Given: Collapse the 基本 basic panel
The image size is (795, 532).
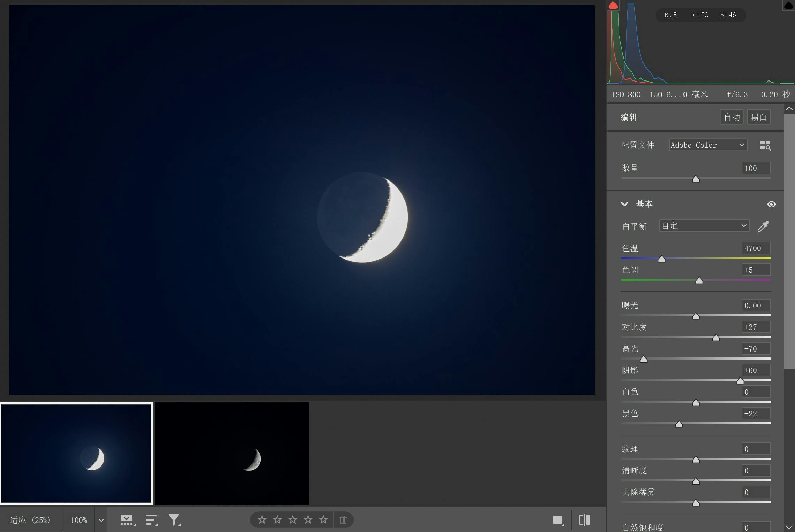Looking at the screenshot, I should [x=625, y=204].
